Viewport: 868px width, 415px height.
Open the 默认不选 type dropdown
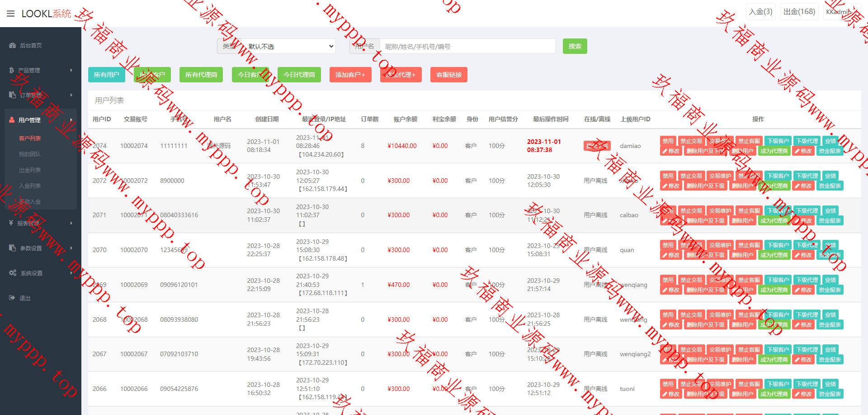coord(290,46)
